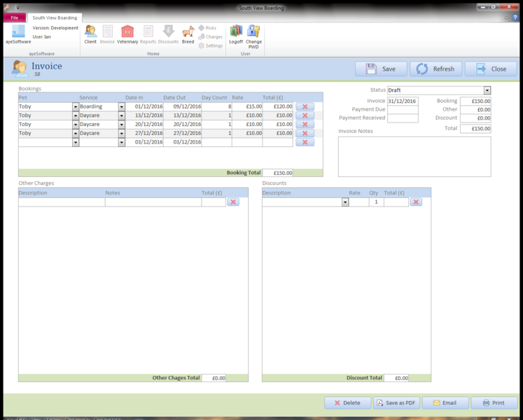Click Save as PDF button

point(396,402)
